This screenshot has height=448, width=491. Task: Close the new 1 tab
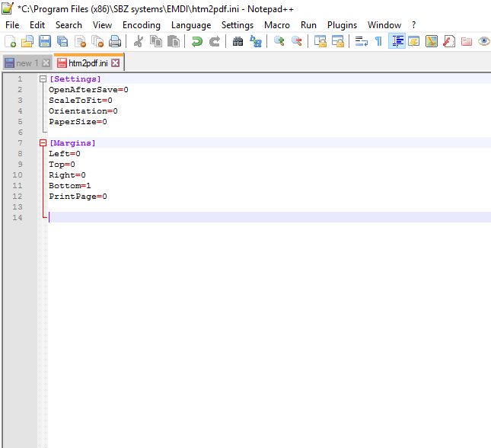[x=46, y=63]
